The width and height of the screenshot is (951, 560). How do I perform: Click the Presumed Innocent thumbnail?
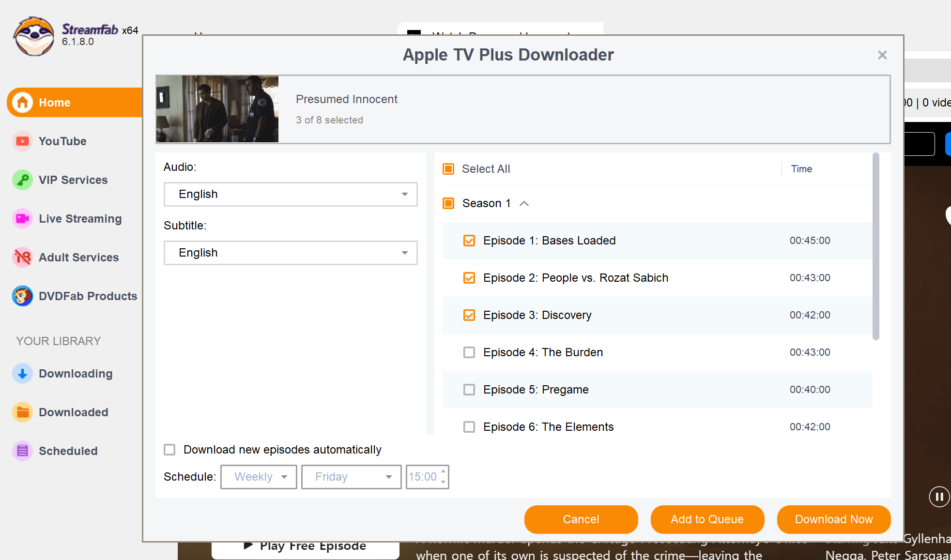(217, 109)
